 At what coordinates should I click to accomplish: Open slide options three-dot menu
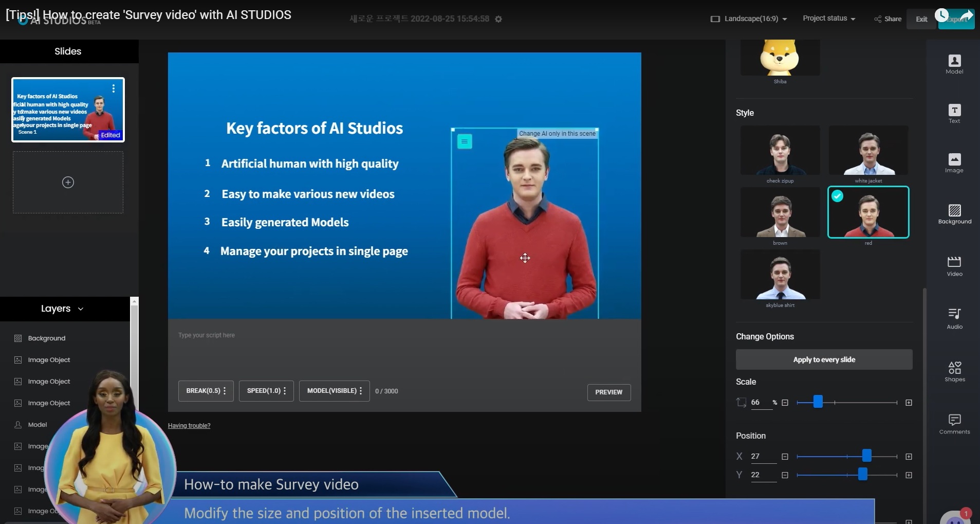114,88
